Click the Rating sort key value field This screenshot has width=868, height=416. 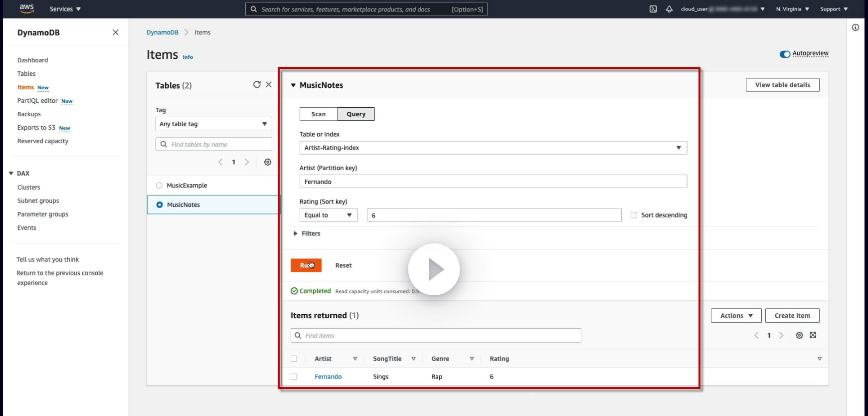click(494, 215)
